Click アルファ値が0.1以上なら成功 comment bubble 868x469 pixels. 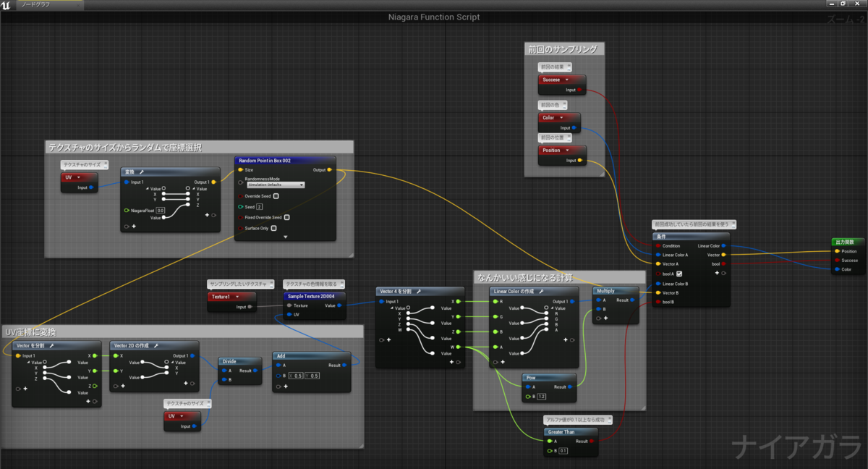click(x=576, y=419)
